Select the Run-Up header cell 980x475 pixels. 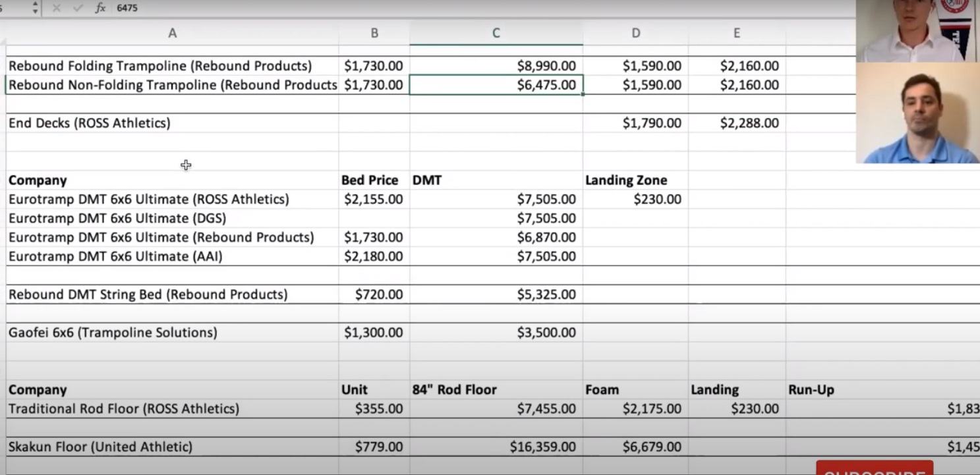pyautogui.click(x=883, y=389)
